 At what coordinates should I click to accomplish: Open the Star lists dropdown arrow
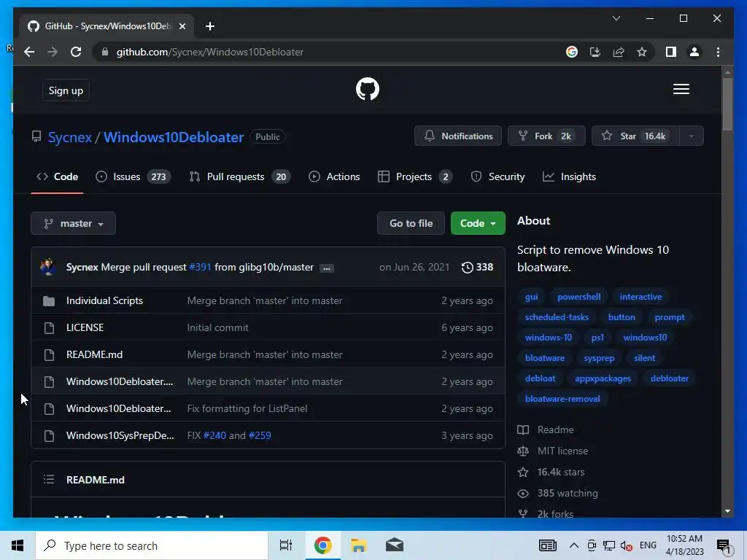[691, 136]
